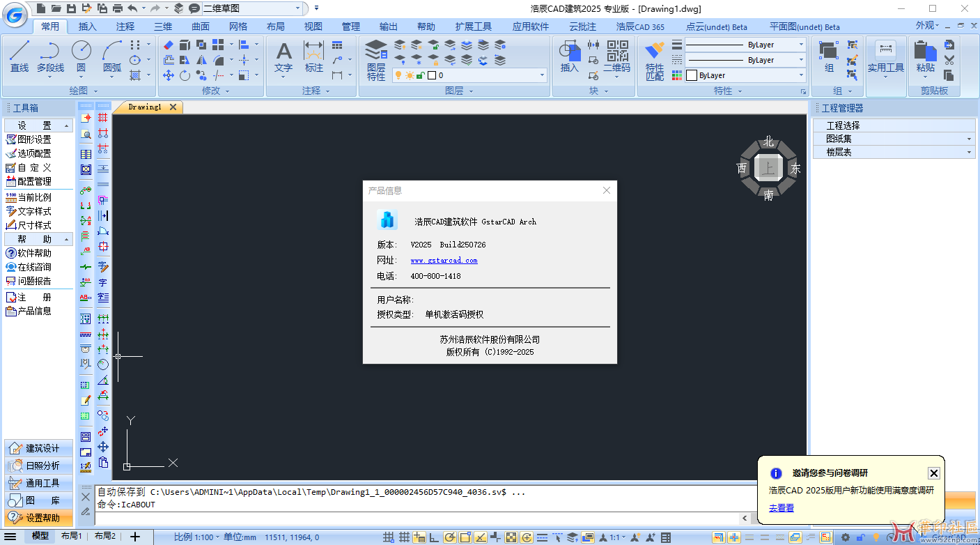Switch to the 注释 ribbon tab

pyautogui.click(x=125, y=26)
